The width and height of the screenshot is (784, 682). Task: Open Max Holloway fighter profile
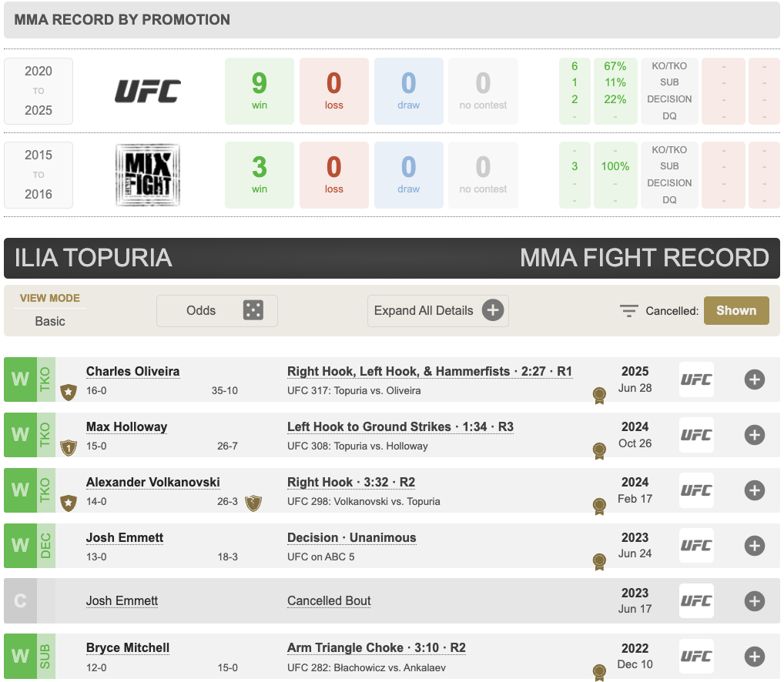(x=126, y=426)
